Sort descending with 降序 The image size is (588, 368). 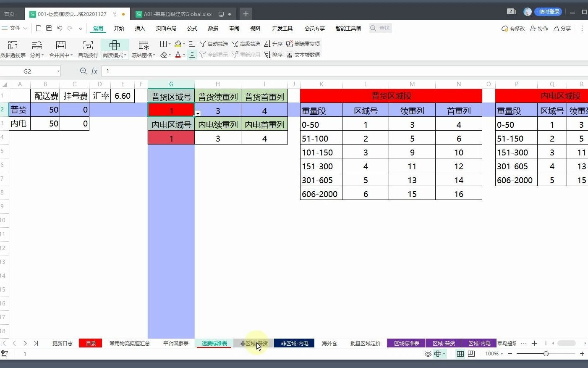[273, 55]
